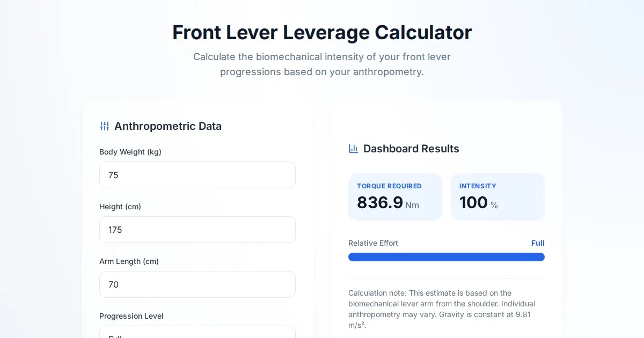Click into the Height field showing 175

(197, 230)
